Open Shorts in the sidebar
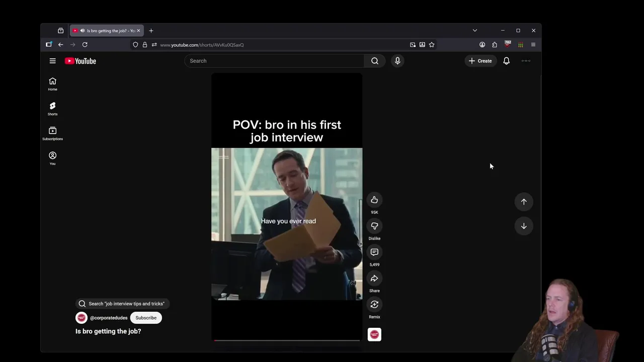The width and height of the screenshot is (644, 362). click(x=52, y=109)
